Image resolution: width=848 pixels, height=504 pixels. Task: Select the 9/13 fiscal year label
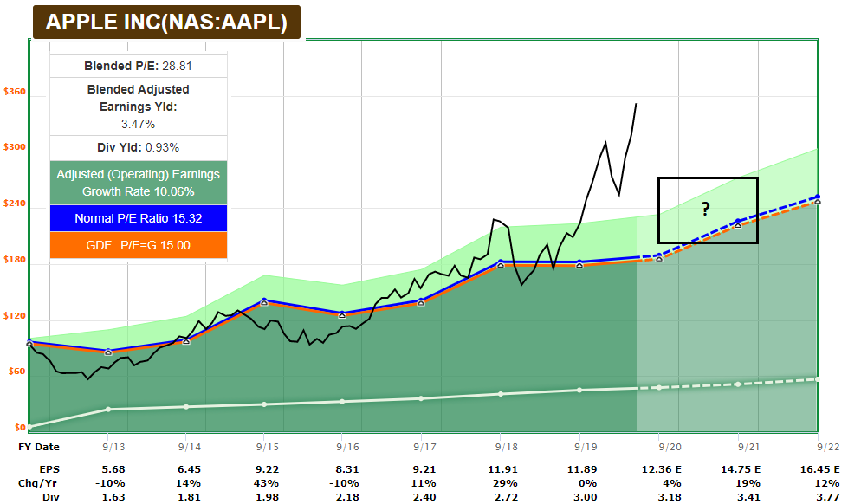[x=113, y=447]
